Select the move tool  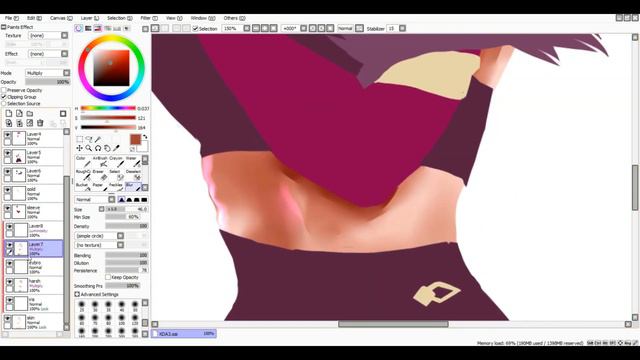[80, 148]
